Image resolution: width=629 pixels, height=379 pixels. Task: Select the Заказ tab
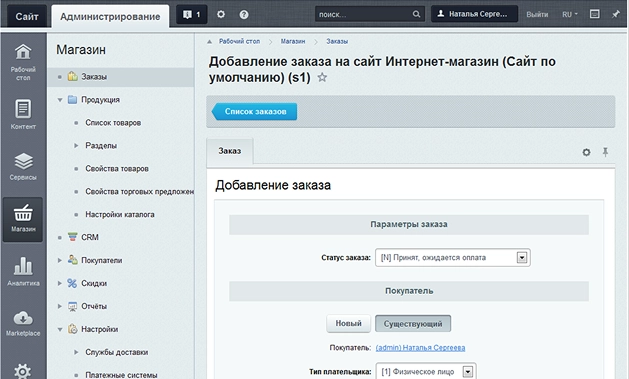(x=229, y=151)
